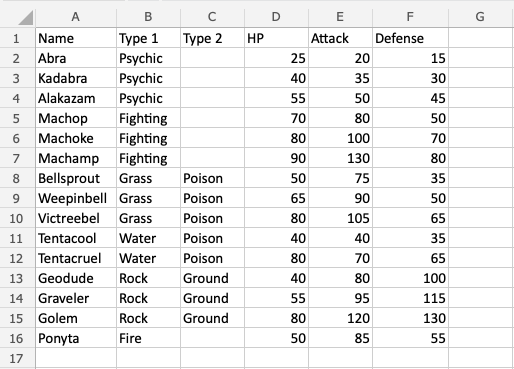Click the Type 2 header cell
This screenshot has width=514, height=369.
212,38
